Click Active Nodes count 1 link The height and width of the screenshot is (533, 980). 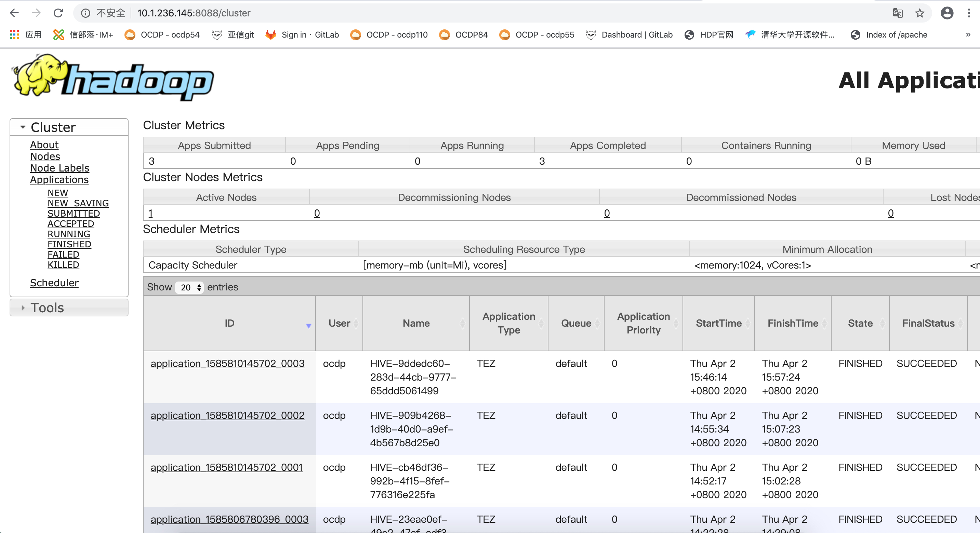tap(151, 213)
